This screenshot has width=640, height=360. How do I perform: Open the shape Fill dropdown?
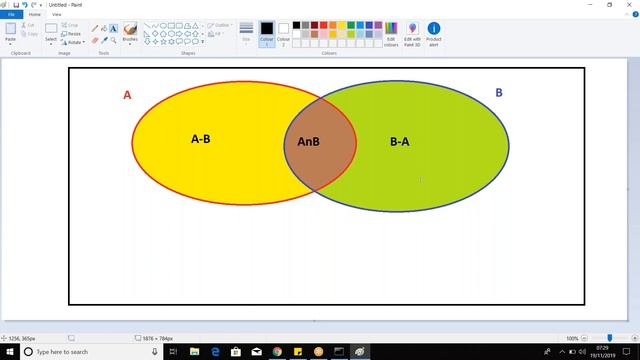click(x=216, y=34)
